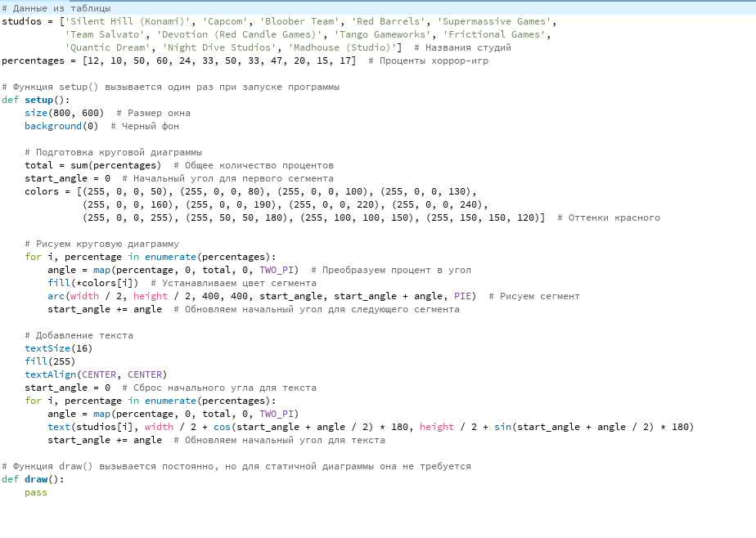This screenshot has width=756, height=538.
Task: Click 'sum(percentages)' in the total assignment
Action: click(115, 165)
